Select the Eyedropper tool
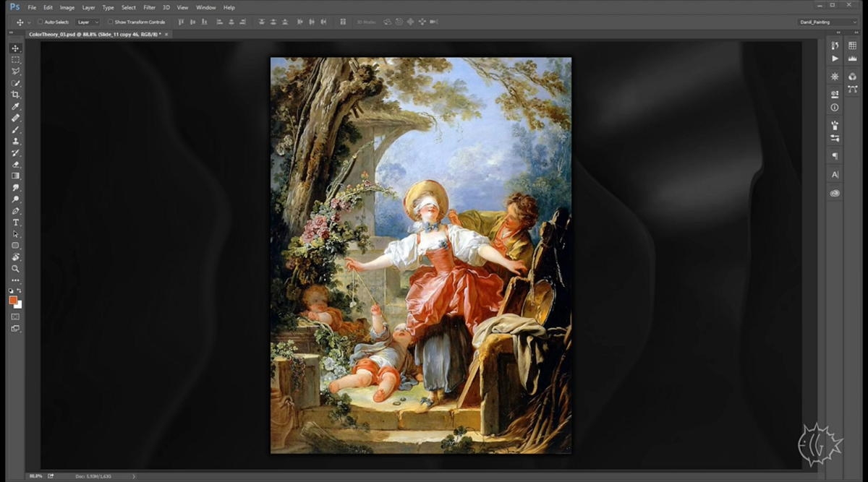Screen dimensions: 868x482 (15, 106)
